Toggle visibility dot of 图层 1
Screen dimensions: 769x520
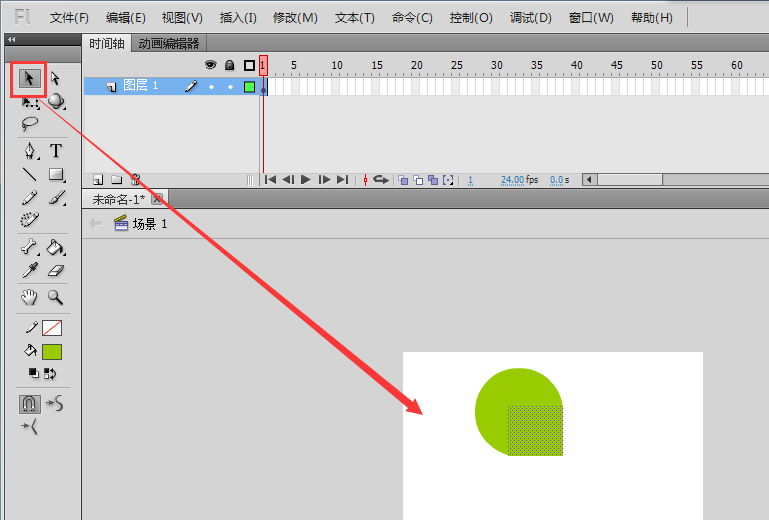click(211, 87)
